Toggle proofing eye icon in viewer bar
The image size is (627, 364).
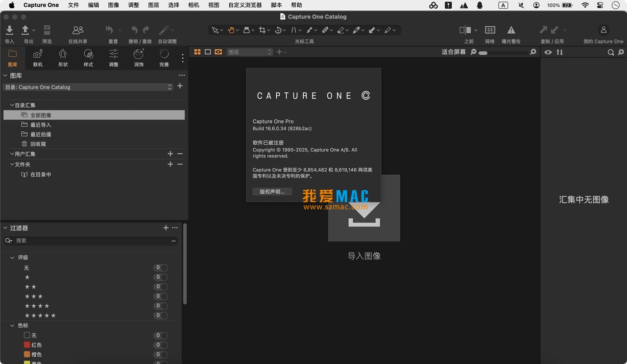(218, 52)
